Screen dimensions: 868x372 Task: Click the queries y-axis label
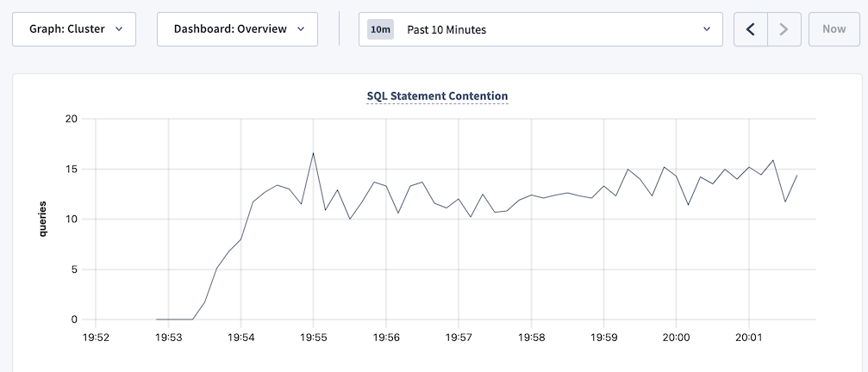(x=41, y=220)
